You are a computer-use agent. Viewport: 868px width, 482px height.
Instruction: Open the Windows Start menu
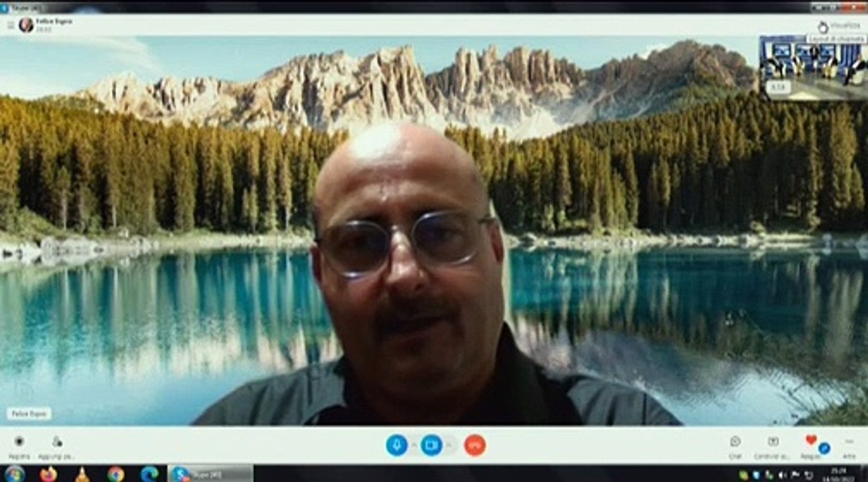[14, 473]
